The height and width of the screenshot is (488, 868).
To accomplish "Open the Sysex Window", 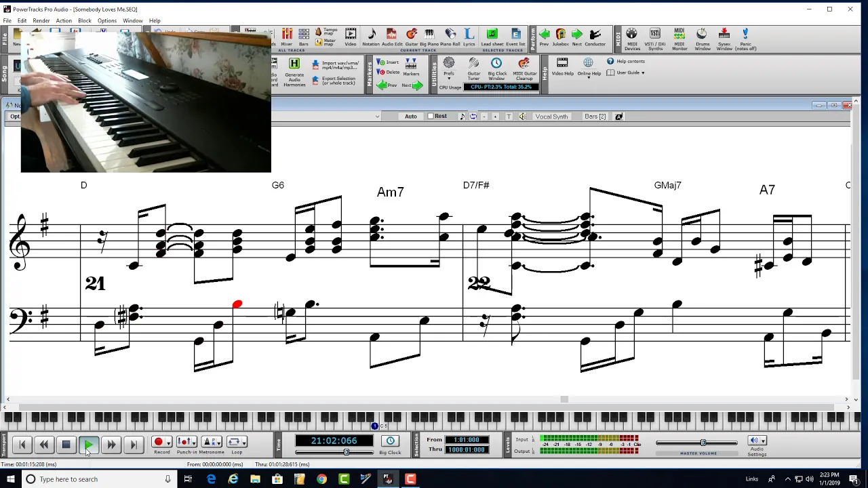I will point(724,39).
